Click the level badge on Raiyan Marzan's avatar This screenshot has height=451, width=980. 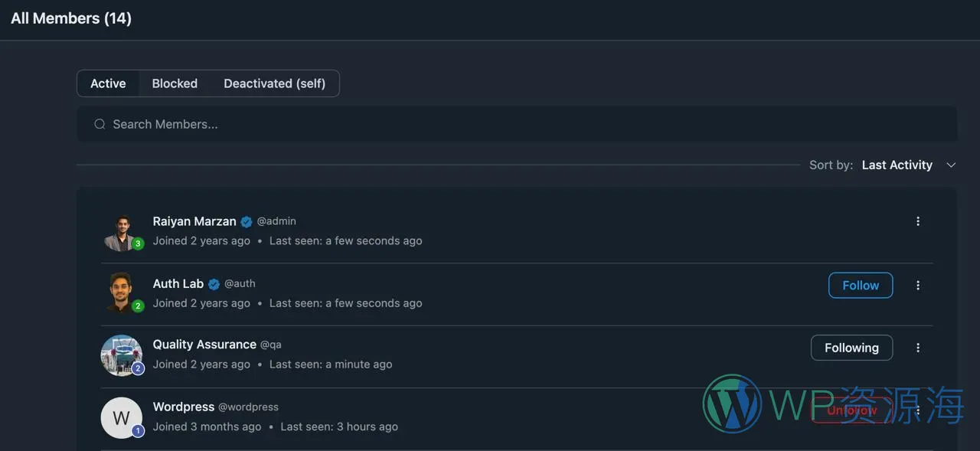(x=138, y=244)
